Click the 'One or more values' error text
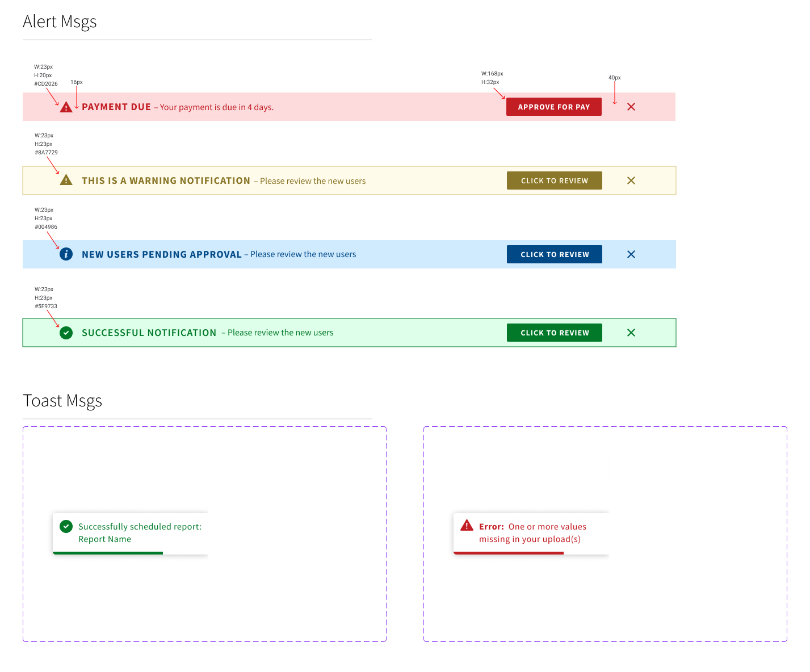 click(x=547, y=527)
